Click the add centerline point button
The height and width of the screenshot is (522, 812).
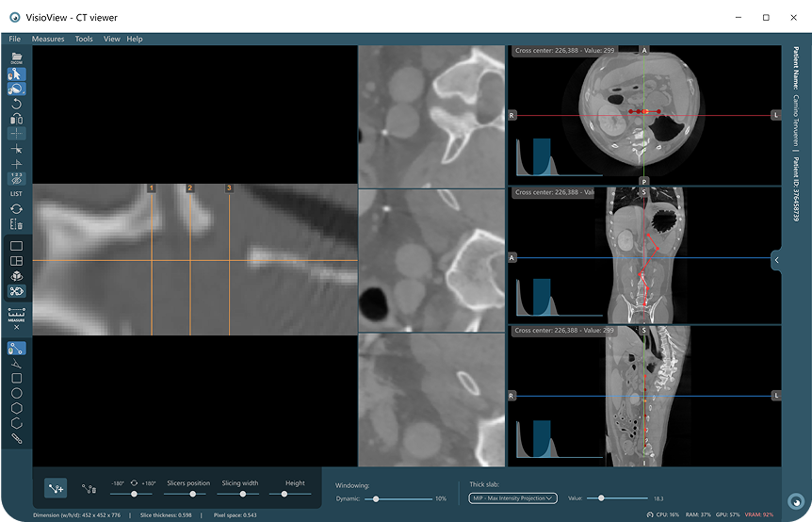[56, 488]
